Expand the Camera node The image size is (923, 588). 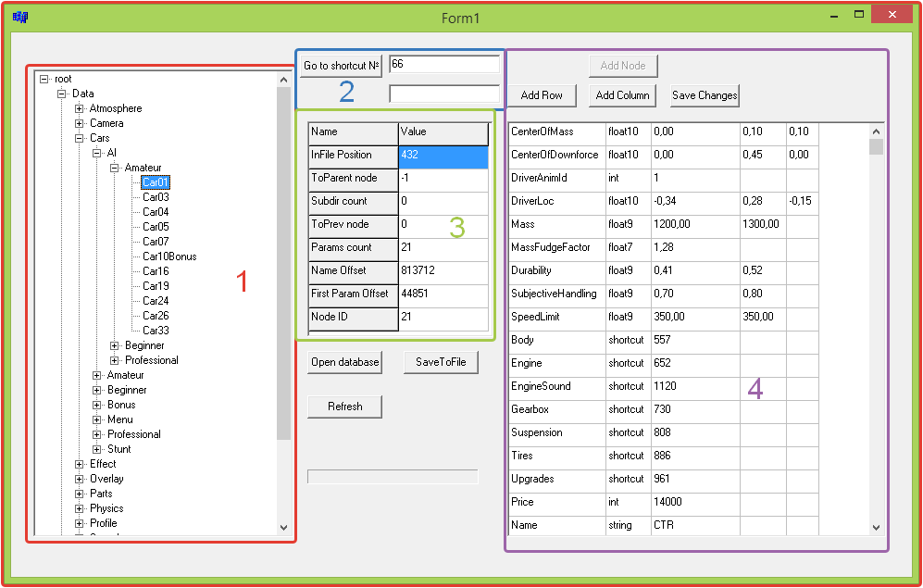pos(79,123)
